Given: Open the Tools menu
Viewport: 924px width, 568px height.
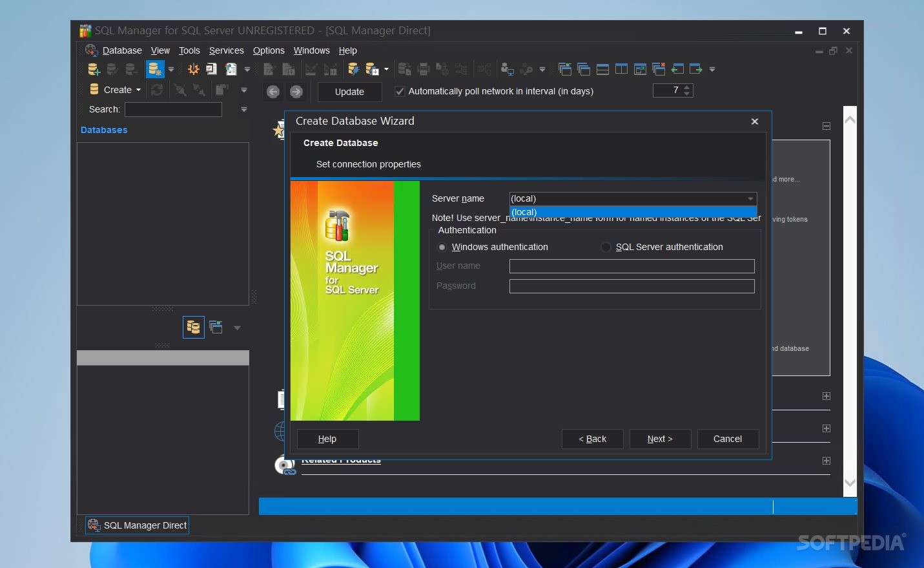Looking at the screenshot, I should tap(189, 50).
